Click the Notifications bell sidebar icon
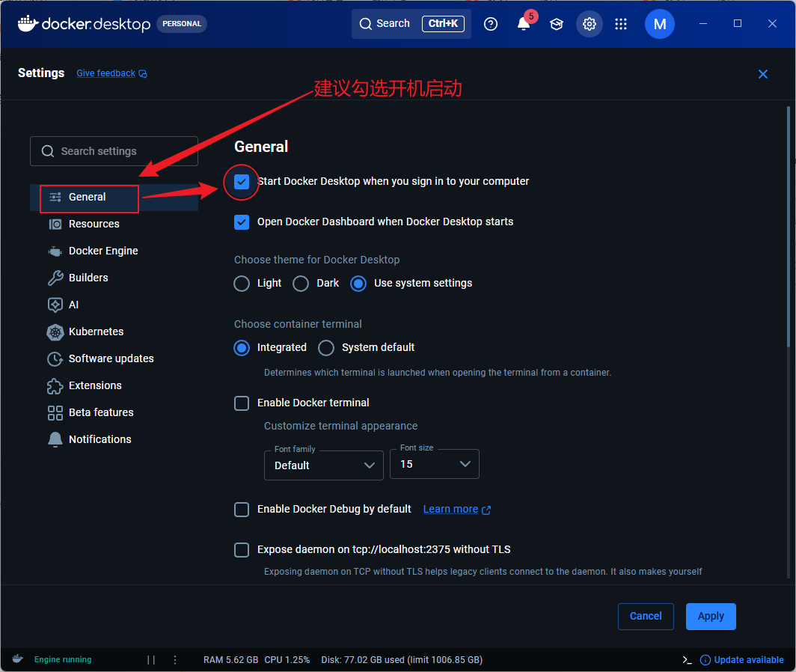Screen dimensions: 796x672 click(55, 440)
